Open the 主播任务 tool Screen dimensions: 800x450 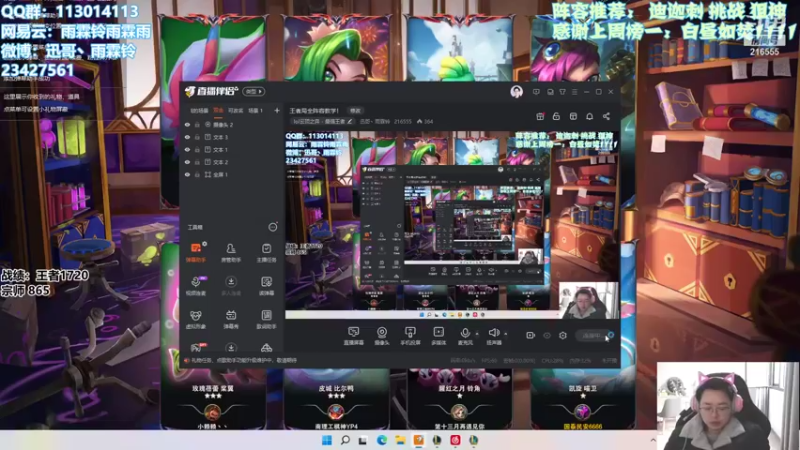[266, 252]
